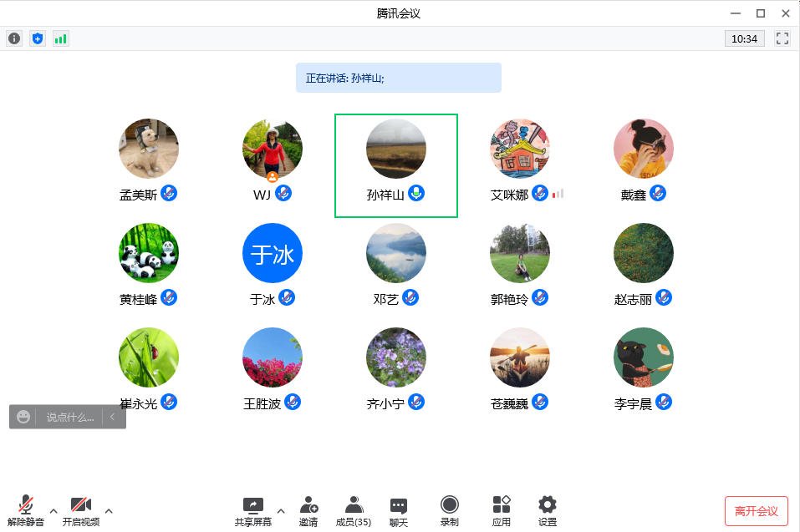Unmute the microphone (解除静音)
Viewport: 800px width, 532px height.
tap(26, 510)
